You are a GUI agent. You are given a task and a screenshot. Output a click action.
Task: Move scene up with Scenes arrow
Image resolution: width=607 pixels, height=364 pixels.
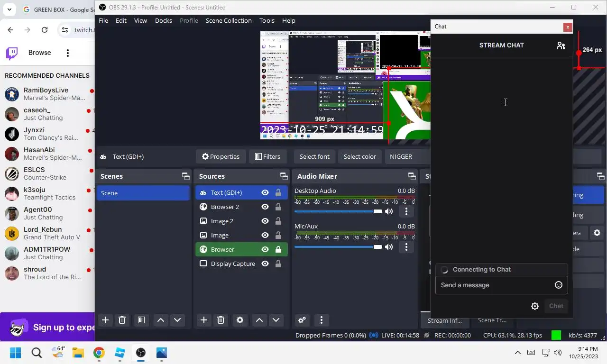click(x=161, y=320)
